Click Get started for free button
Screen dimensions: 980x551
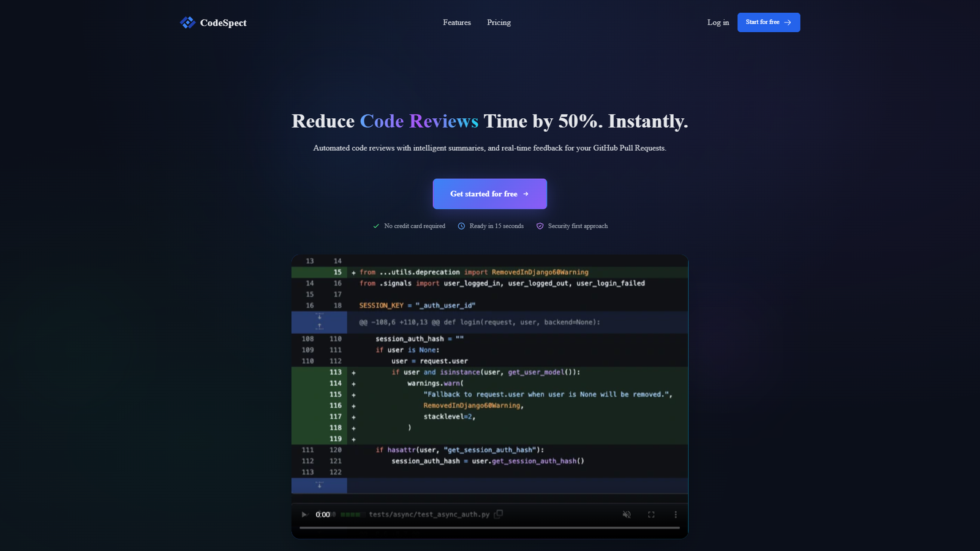coord(489,194)
